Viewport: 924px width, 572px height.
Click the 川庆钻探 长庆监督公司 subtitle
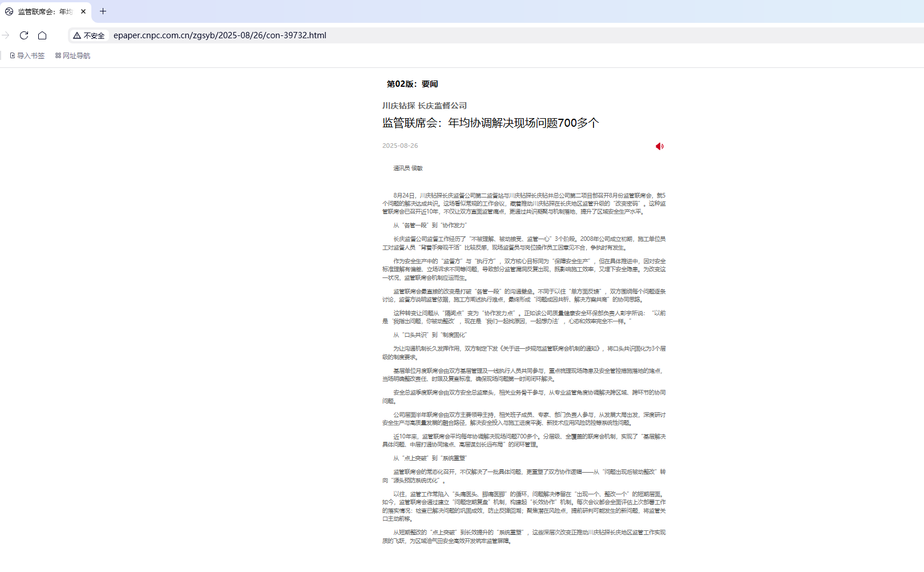tap(425, 106)
